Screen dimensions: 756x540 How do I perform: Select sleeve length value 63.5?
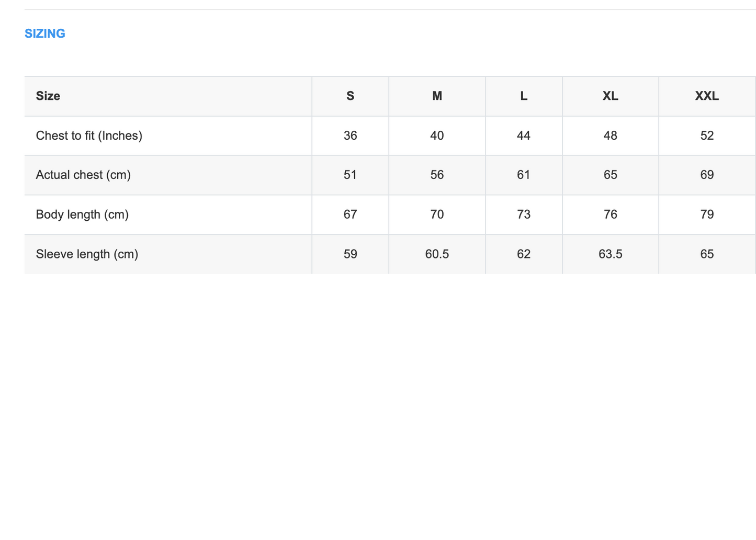click(610, 254)
